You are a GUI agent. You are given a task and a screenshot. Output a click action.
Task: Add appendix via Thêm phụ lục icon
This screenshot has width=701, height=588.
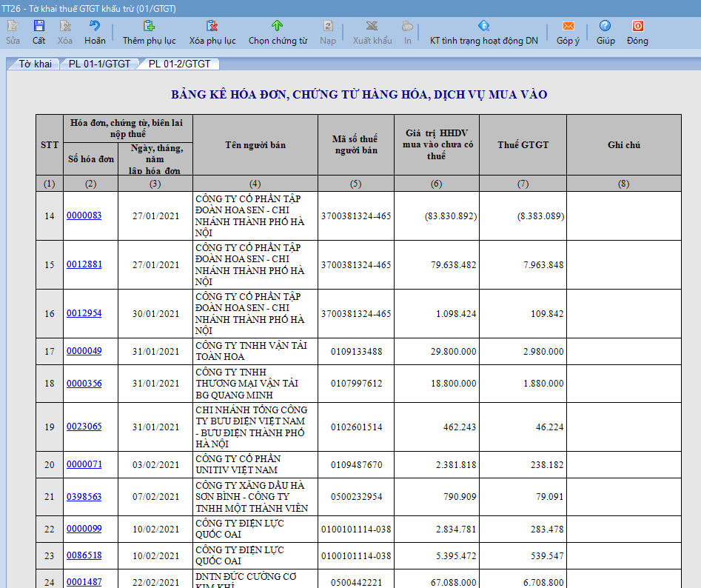pos(149,26)
